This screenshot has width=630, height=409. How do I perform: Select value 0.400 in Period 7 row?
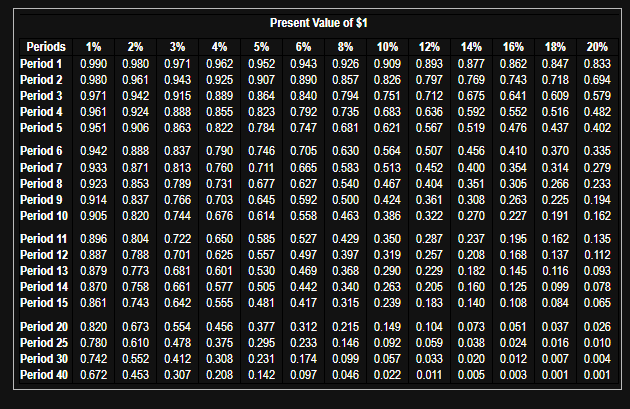(x=471, y=168)
